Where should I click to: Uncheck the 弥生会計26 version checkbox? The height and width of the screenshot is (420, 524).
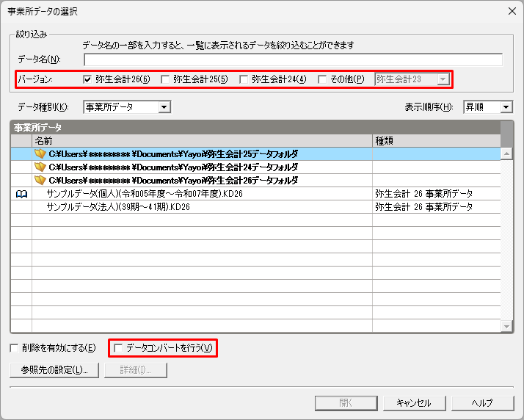click(87, 79)
